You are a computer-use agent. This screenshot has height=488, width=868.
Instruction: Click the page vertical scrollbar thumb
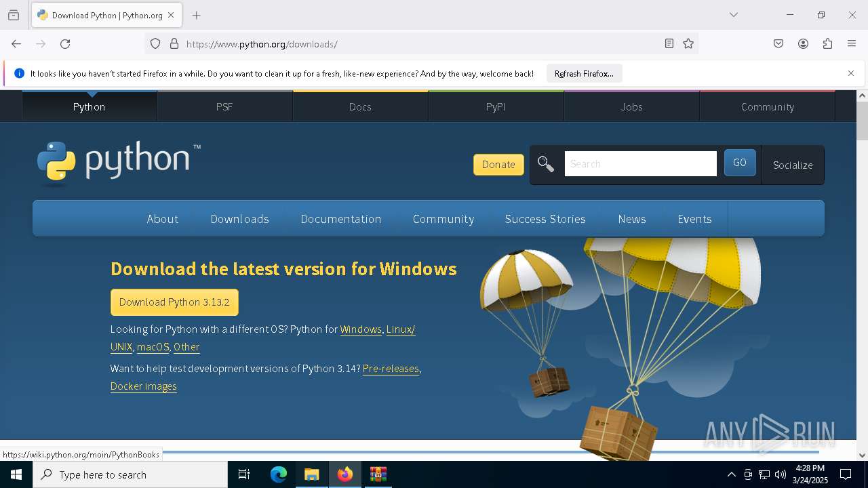point(862,121)
